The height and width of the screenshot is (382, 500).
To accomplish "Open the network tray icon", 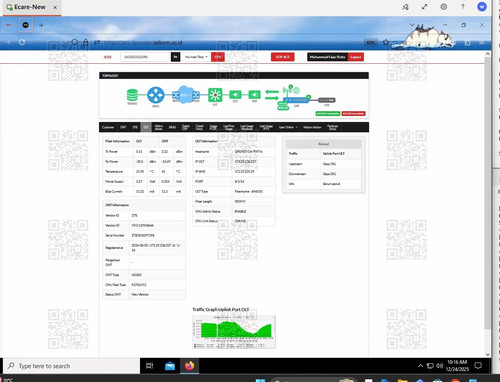I will (430, 366).
